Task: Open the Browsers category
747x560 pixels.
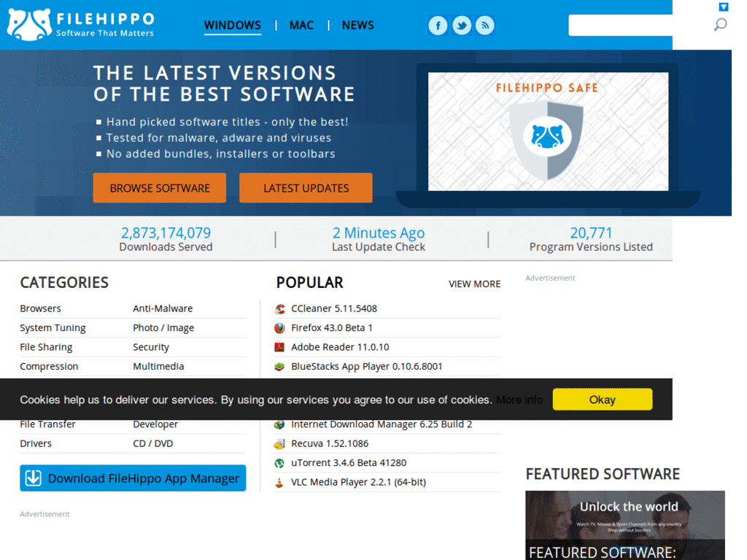Action: point(41,308)
